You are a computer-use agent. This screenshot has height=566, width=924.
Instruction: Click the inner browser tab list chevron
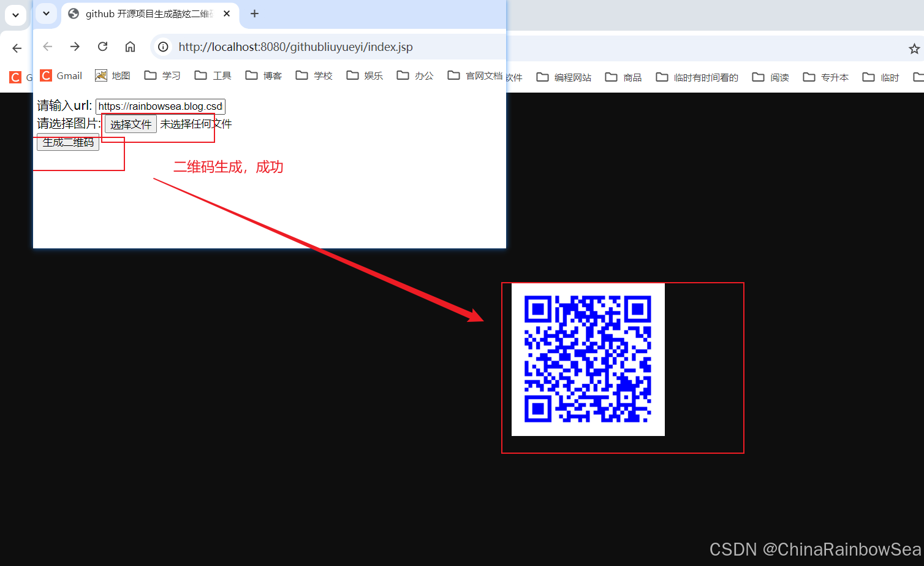tap(46, 13)
